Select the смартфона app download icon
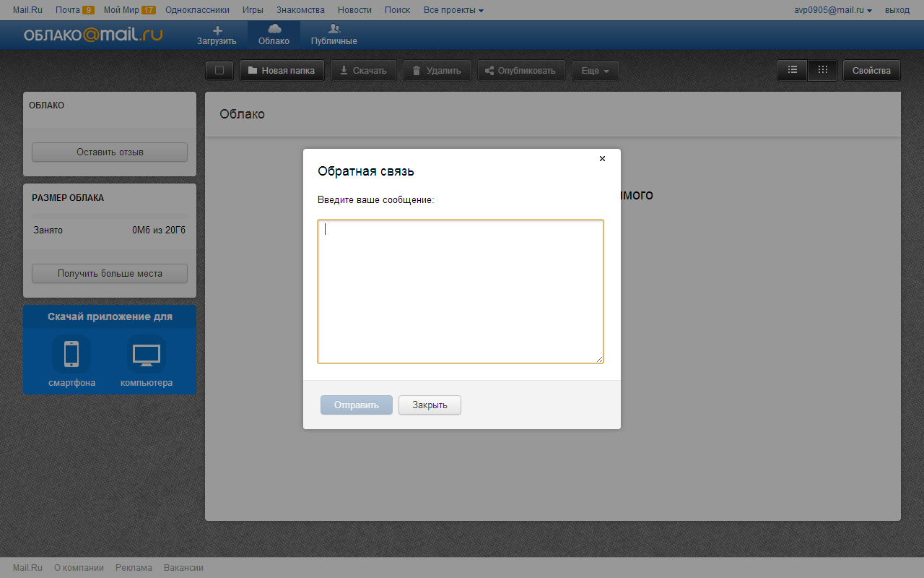The height and width of the screenshot is (578, 924). point(71,354)
